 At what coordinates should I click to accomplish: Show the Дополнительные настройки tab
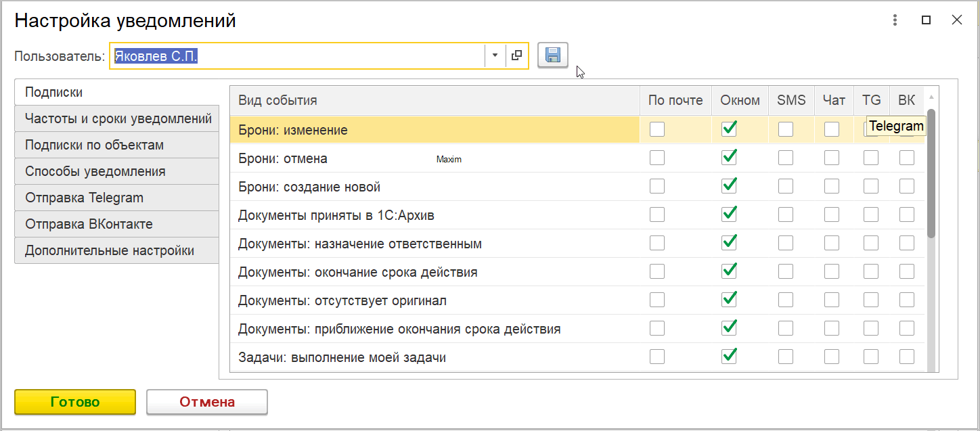click(x=110, y=250)
